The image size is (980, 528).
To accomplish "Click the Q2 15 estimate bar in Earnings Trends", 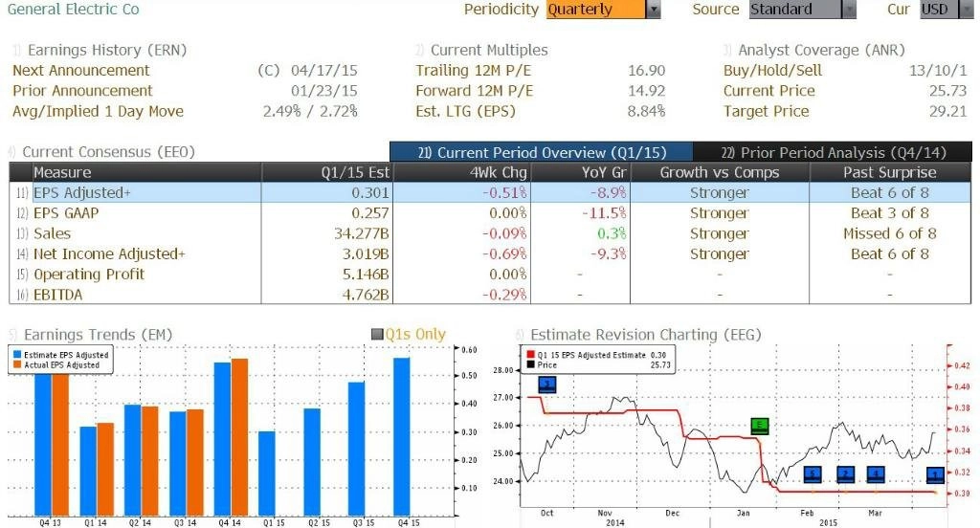I will 312,462.
